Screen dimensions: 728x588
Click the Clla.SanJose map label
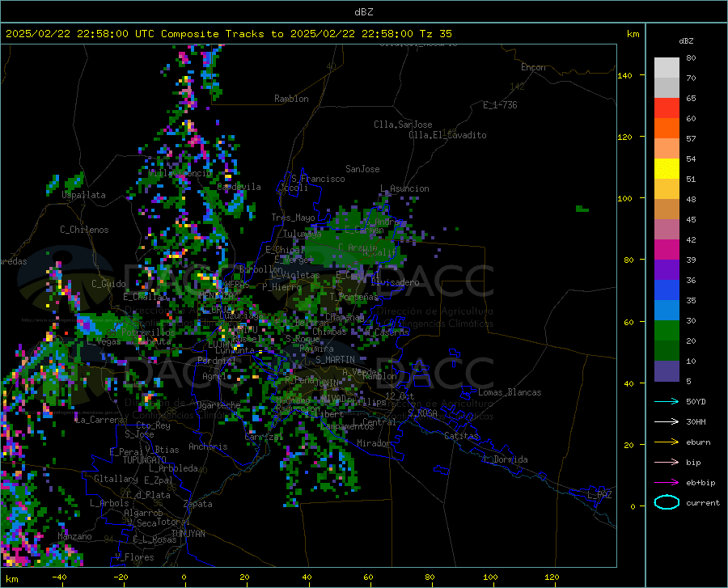(403, 125)
